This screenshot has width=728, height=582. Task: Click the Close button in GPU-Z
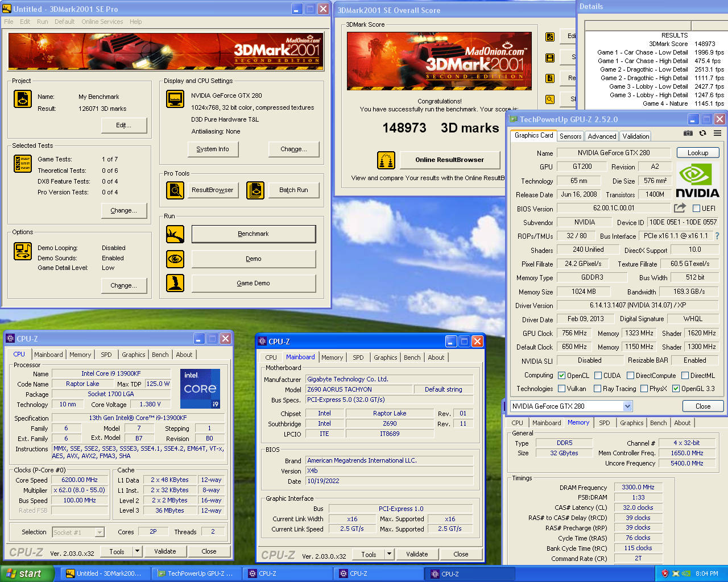click(x=703, y=406)
